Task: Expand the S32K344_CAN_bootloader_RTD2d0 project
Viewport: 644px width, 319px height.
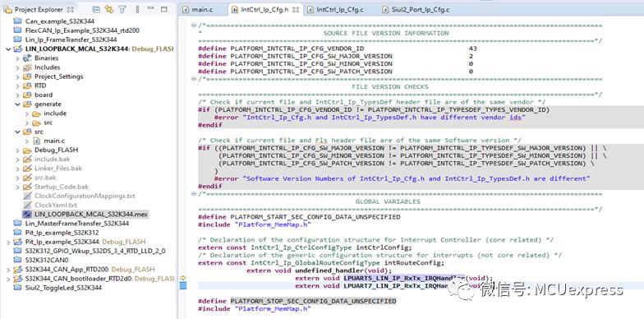Action: tap(8, 279)
